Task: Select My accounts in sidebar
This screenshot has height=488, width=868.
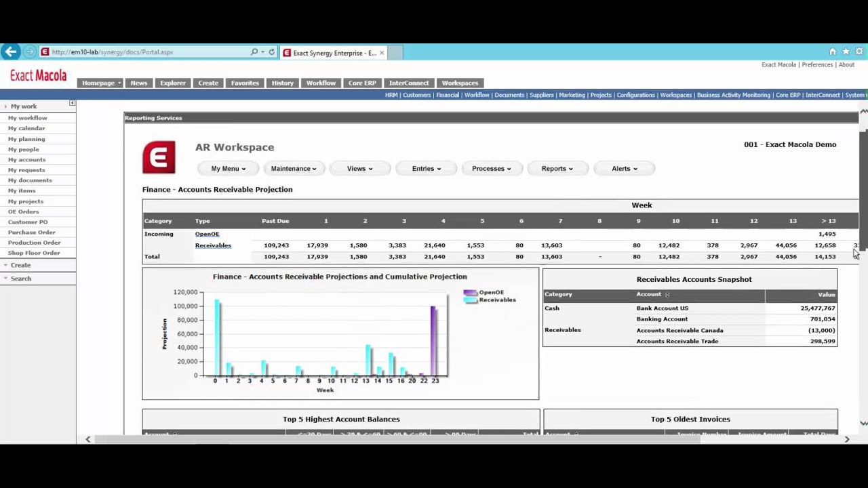Action: (27, 159)
